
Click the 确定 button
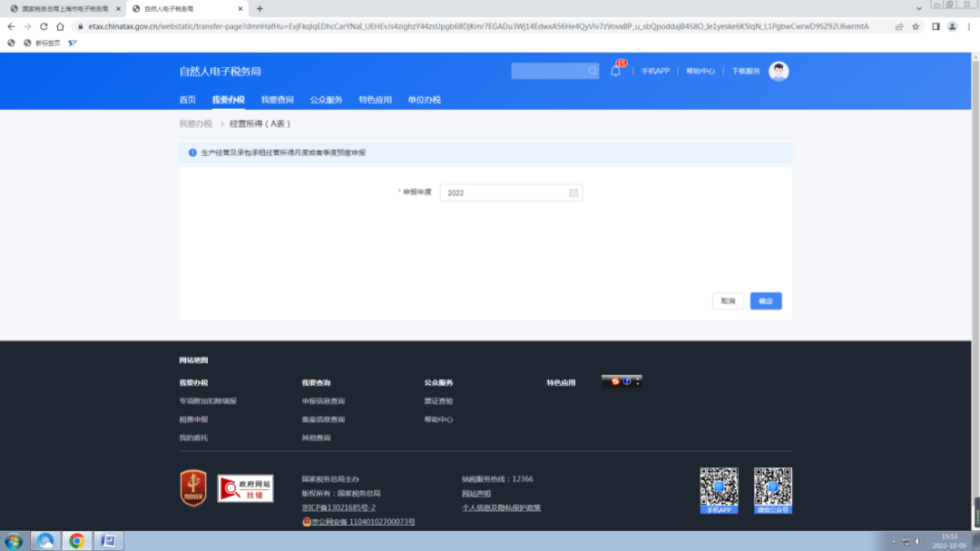point(766,300)
